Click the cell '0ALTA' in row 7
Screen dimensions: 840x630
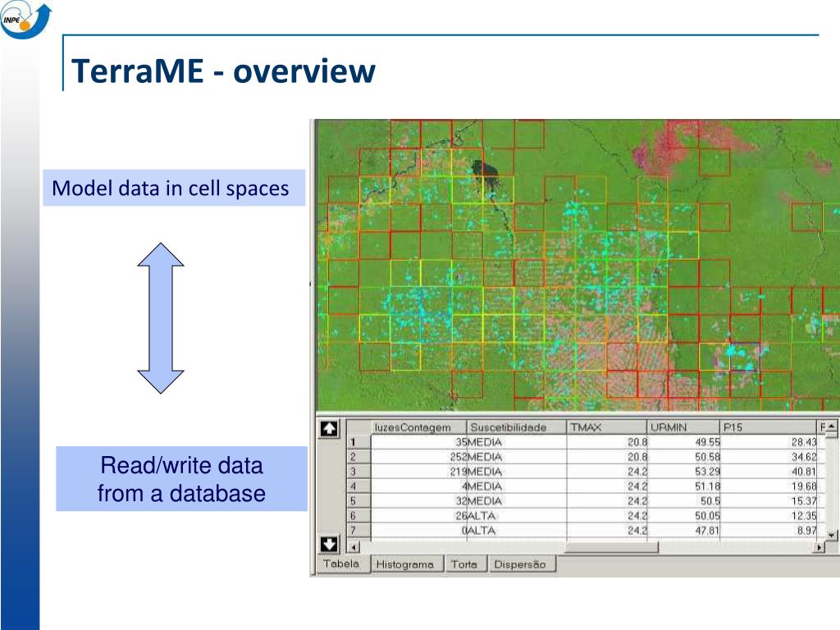click(478, 531)
